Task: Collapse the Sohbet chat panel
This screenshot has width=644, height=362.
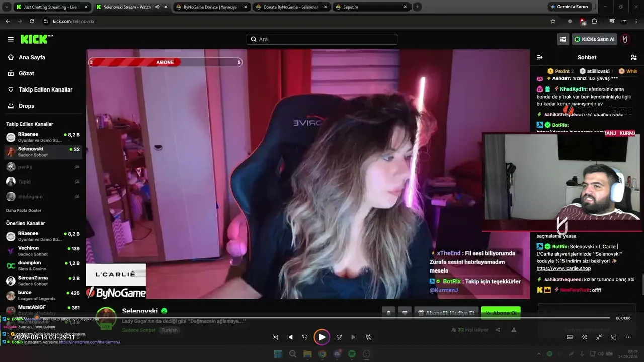Action: click(x=540, y=57)
